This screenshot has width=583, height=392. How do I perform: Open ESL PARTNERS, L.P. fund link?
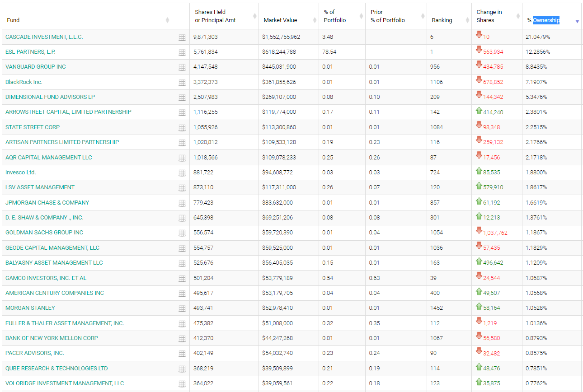pyautogui.click(x=30, y=52)
